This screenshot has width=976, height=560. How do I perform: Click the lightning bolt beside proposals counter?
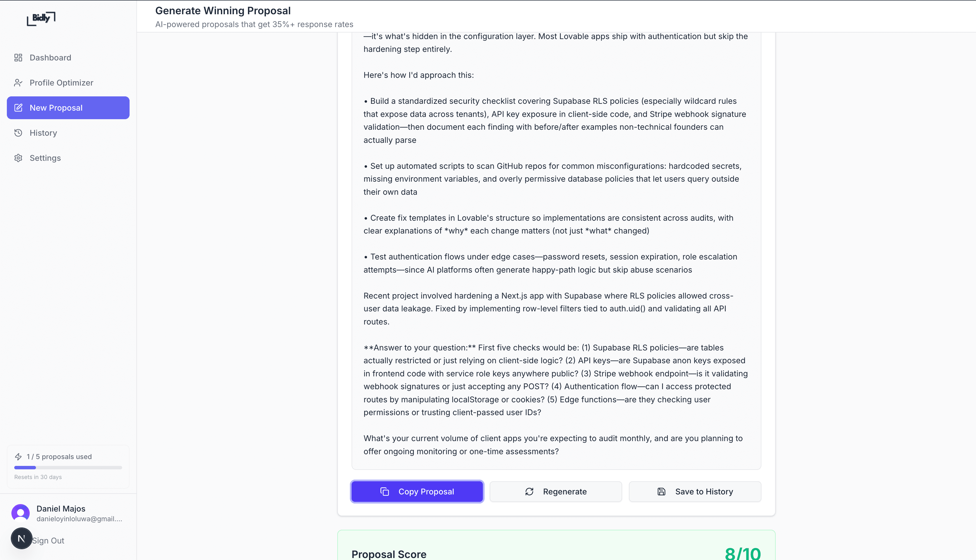click(x=19, y=456)
